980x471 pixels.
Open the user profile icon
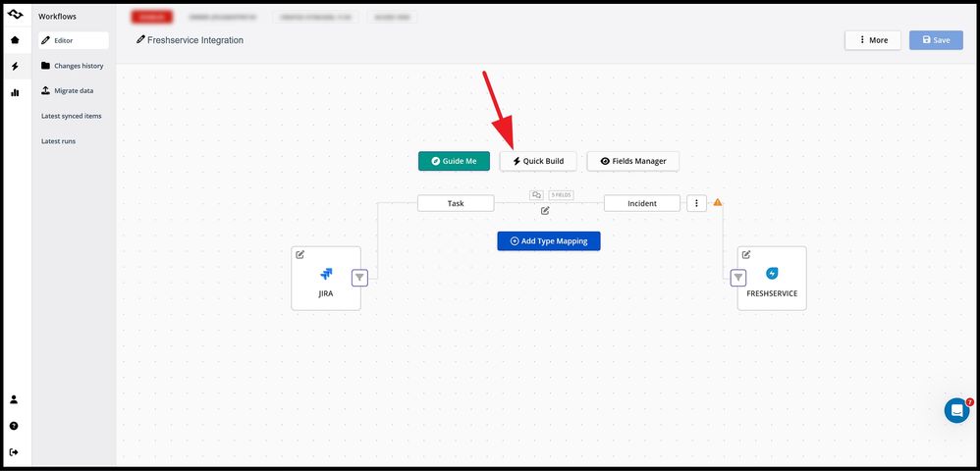click(14, 399)
